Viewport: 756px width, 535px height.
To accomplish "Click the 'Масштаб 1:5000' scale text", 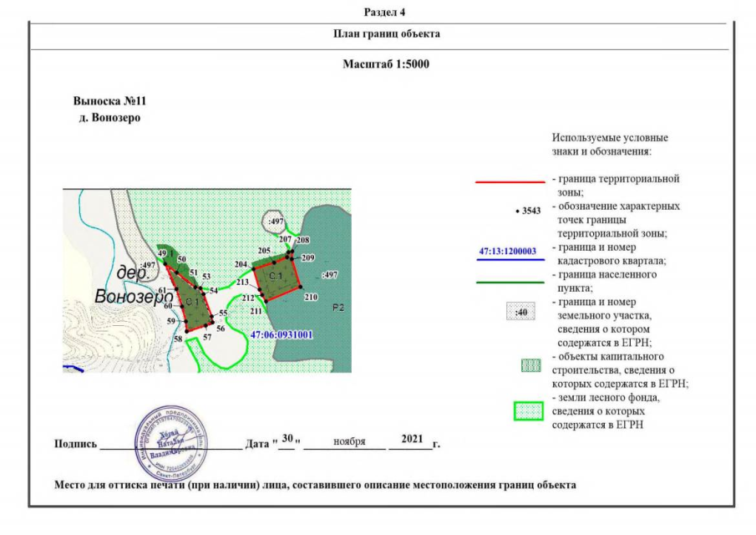I will click(x=385, y=64).
